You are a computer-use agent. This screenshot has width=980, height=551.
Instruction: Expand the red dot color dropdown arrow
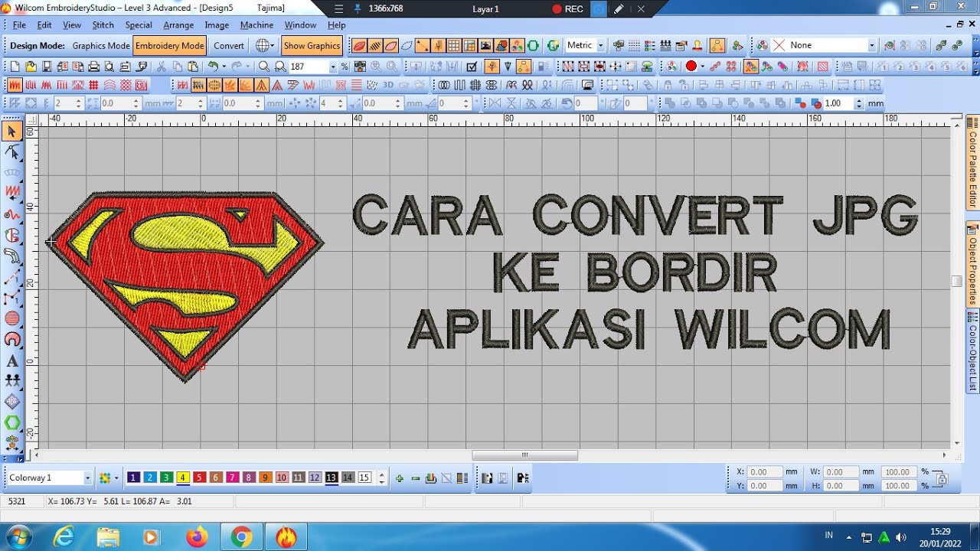coord(702,67)
